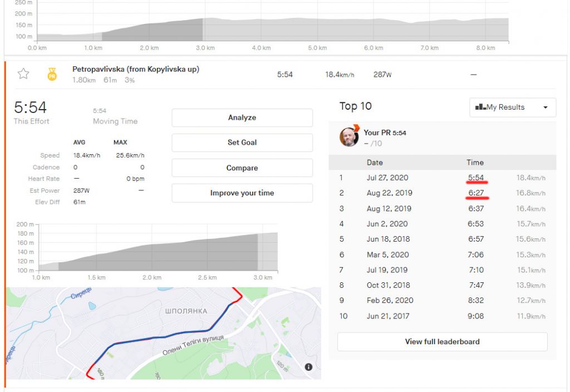The height and width of the screenshot is (392, 570).
Task: Click the map info icon
Action: 308,367
